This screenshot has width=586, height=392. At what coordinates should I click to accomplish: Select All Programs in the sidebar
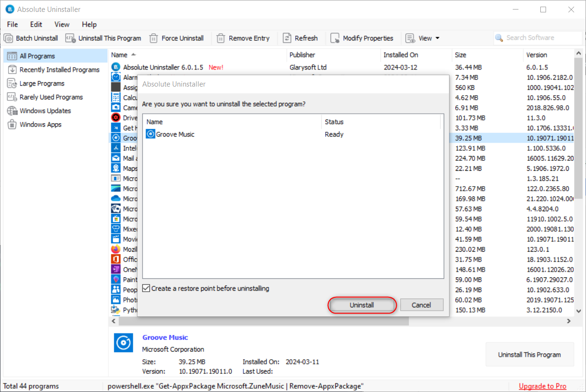55,56
